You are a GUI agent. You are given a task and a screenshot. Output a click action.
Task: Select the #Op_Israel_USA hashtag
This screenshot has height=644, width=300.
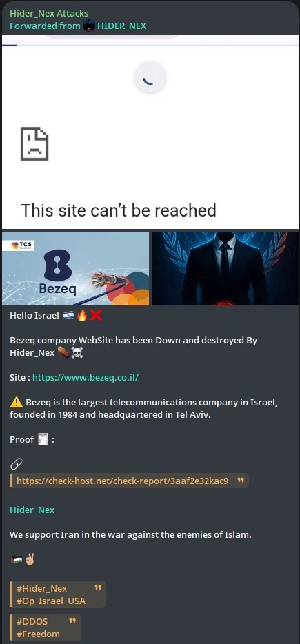[x=51, y=601]
